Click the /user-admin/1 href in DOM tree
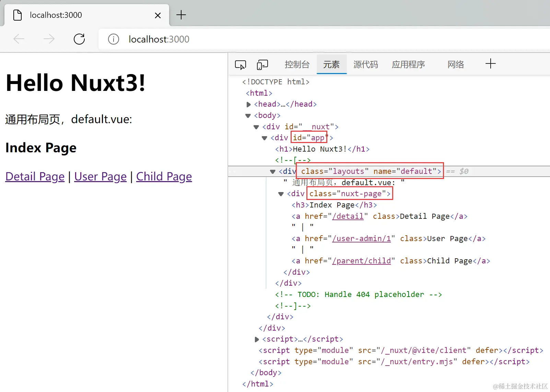Viewport: 550px width, 392px height. [x=362, y=238]
